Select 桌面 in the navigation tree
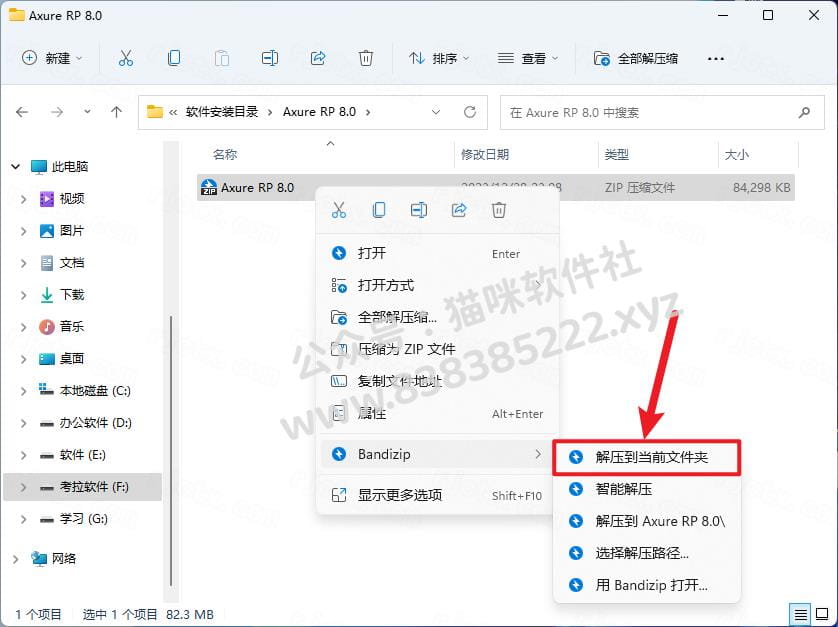This screenshot has width=838, height=627. tap(72, 359)
